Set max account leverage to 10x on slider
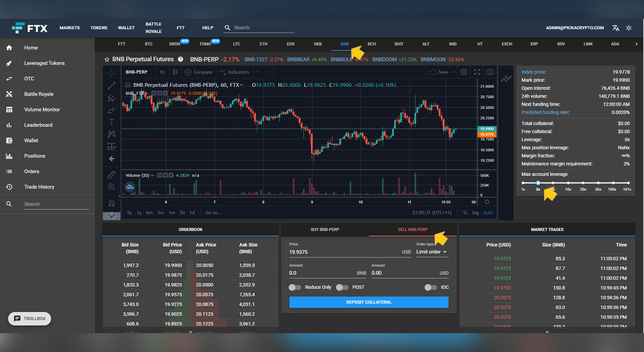This screenshot has height=352, width=644. 567,183
